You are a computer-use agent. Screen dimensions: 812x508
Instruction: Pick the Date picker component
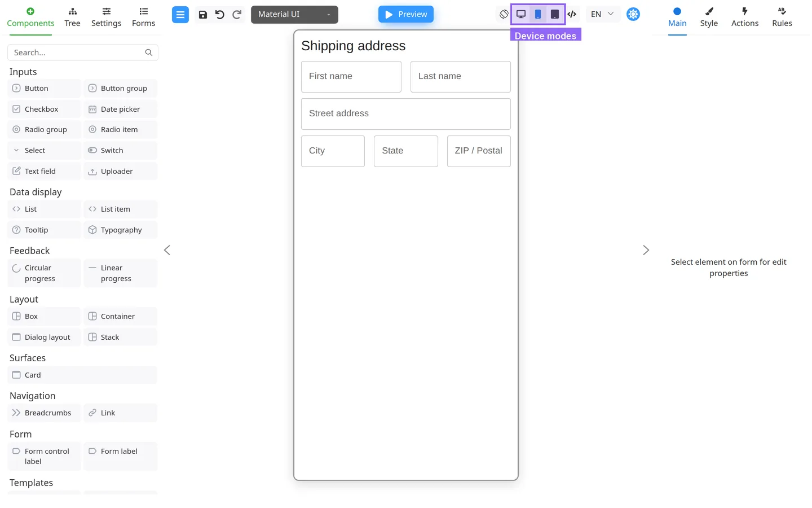(x=121, y=110)
